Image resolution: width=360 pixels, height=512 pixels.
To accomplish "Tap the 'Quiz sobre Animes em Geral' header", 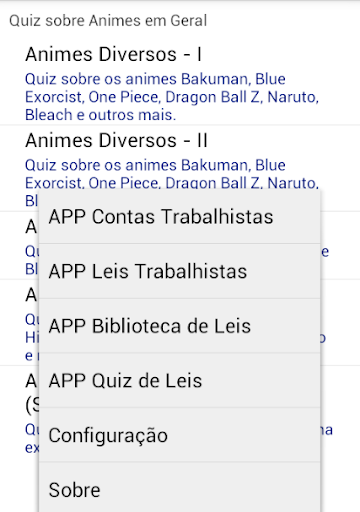I will point(108,21).
